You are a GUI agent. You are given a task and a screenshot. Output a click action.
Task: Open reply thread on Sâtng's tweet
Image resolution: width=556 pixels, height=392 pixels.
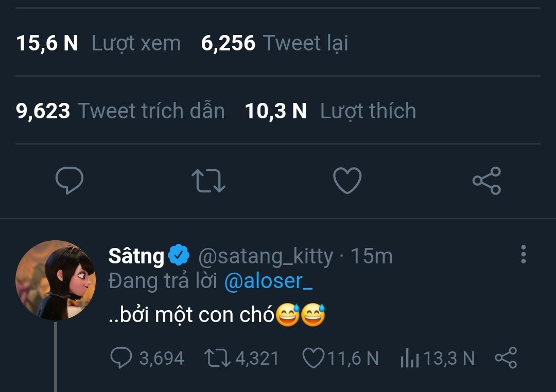pyautogui.click(x=121, y=359)
